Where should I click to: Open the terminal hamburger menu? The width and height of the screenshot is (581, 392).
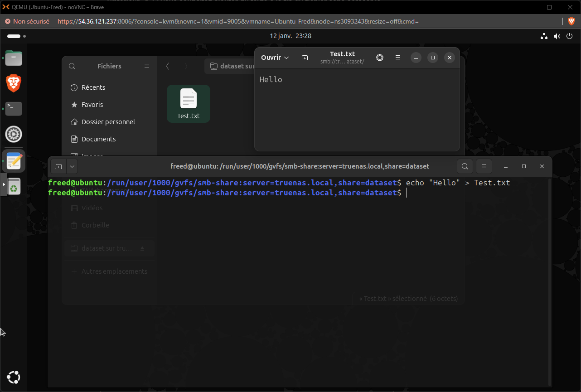tap(484, 166)
